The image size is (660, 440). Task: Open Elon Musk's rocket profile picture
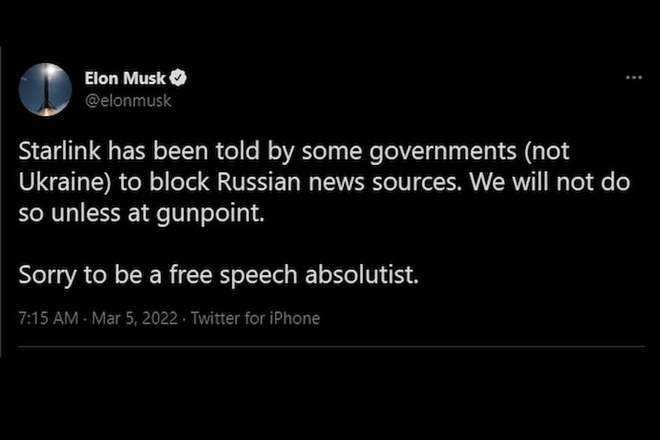(45, 89)
